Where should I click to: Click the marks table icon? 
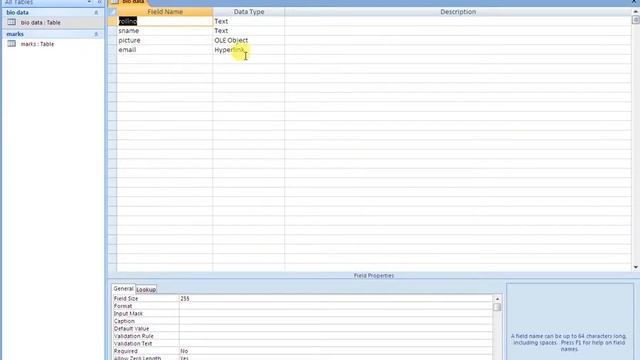[x=11, y=44]
